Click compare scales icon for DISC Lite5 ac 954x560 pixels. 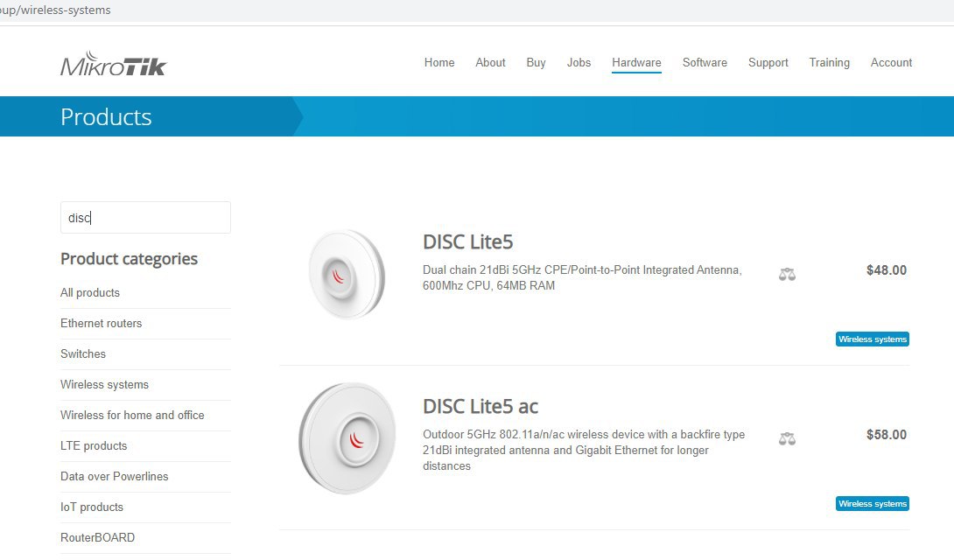coord(787,438)
